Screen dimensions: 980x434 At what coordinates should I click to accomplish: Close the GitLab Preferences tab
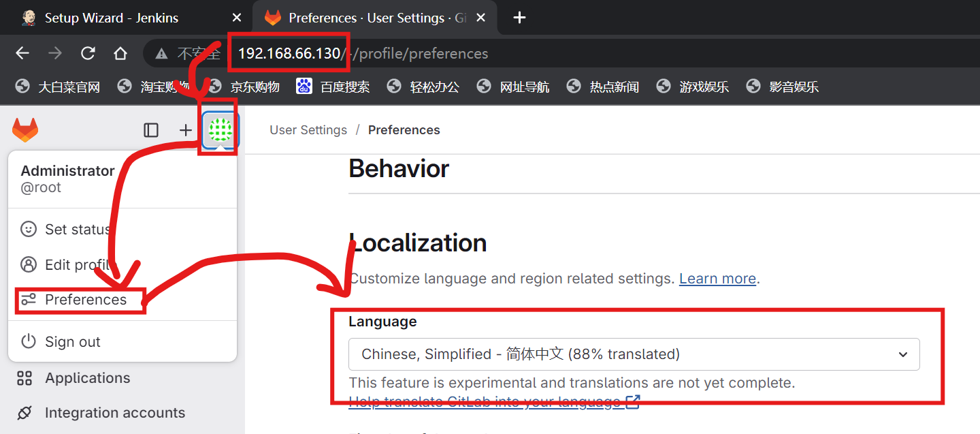pos(480,18)
